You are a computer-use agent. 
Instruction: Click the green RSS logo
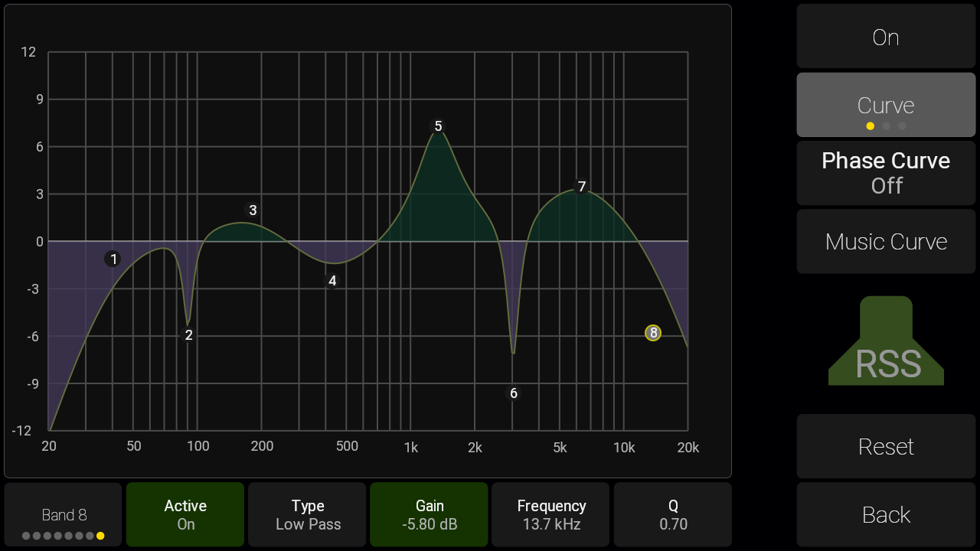(x=886, y=342)
